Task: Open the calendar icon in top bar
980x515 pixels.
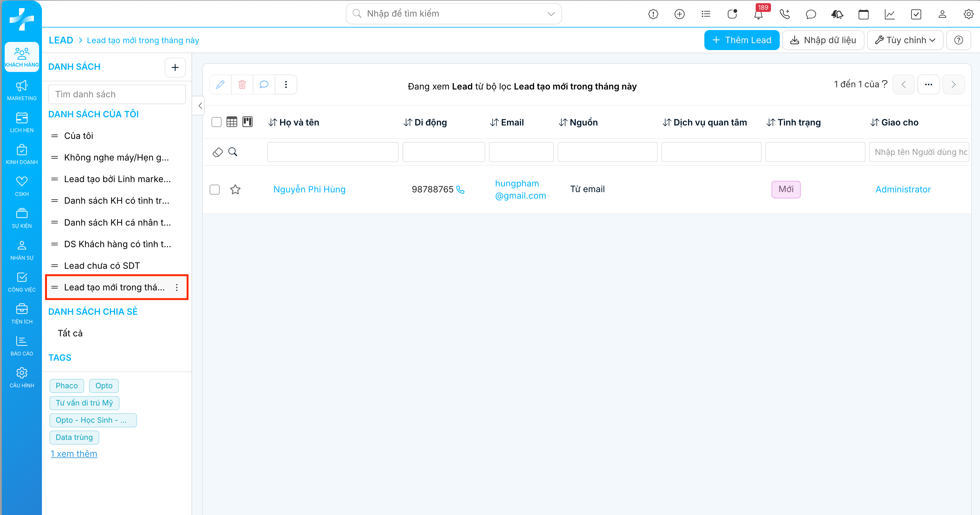Action: (863, 14)
